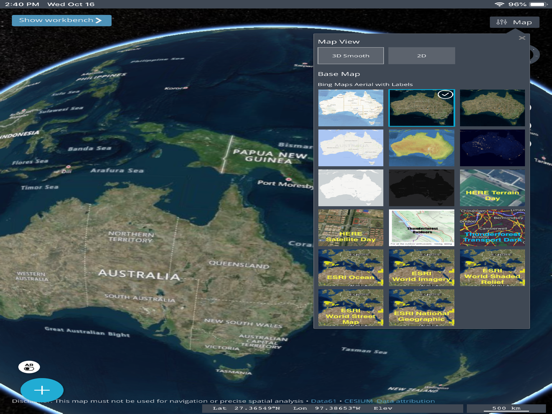
Task: Choose Thunderforest Outdoors base map
Action: coord(421,228)
